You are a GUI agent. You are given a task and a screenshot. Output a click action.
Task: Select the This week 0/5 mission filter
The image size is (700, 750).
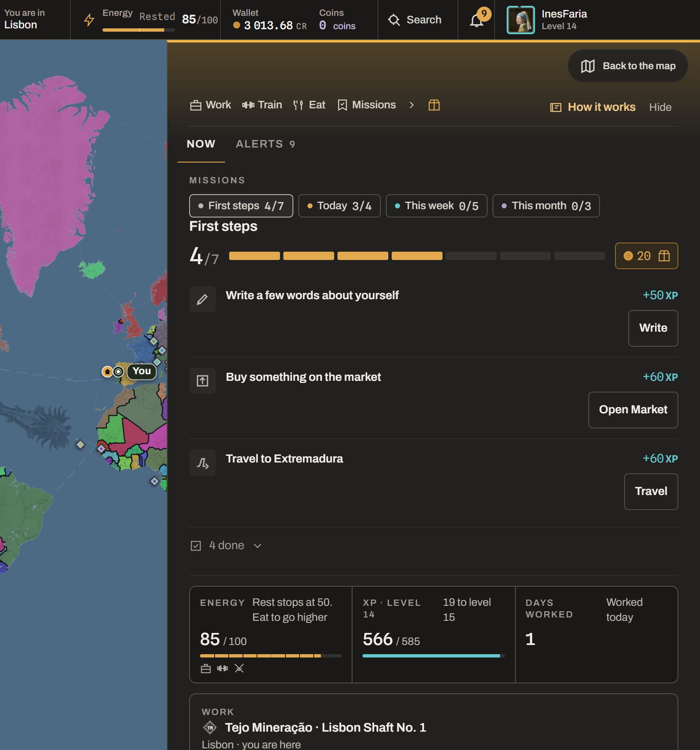click(437, 206)
